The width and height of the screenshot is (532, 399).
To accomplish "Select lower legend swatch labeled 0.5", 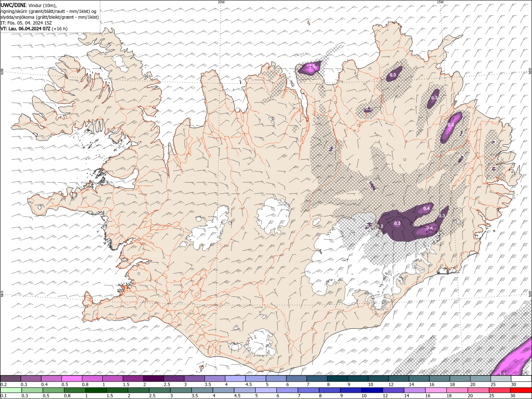I will (53, 390).
